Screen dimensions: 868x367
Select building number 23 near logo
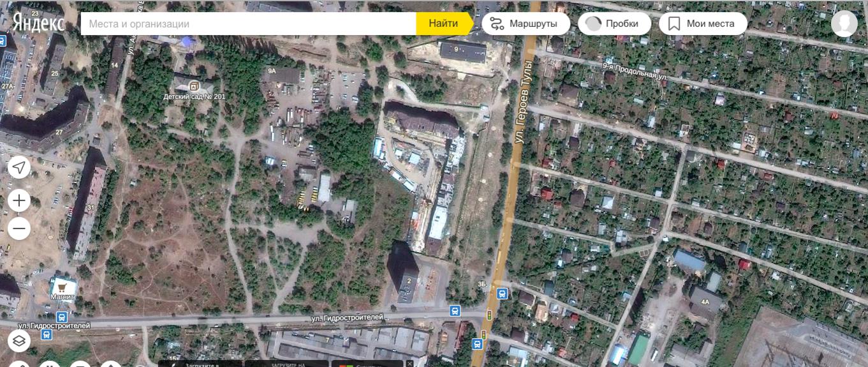tap(34, 13)
